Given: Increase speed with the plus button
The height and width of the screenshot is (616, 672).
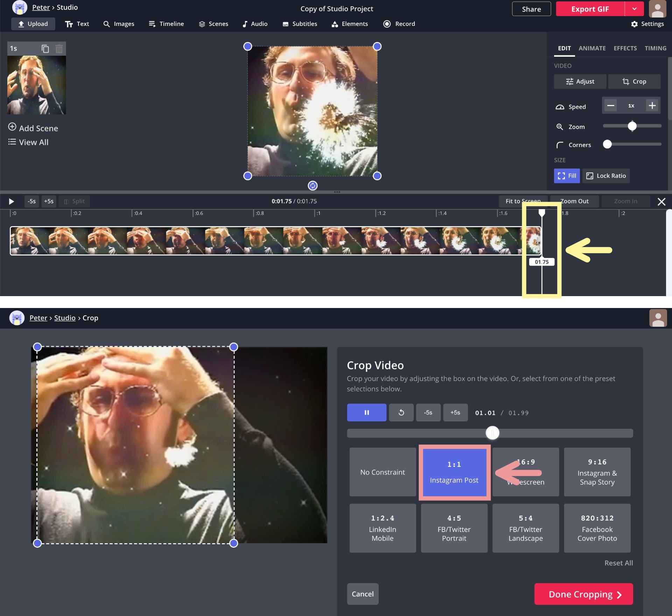Looking at the screenshot, I should pyautogui.click(x=652, y=106).
